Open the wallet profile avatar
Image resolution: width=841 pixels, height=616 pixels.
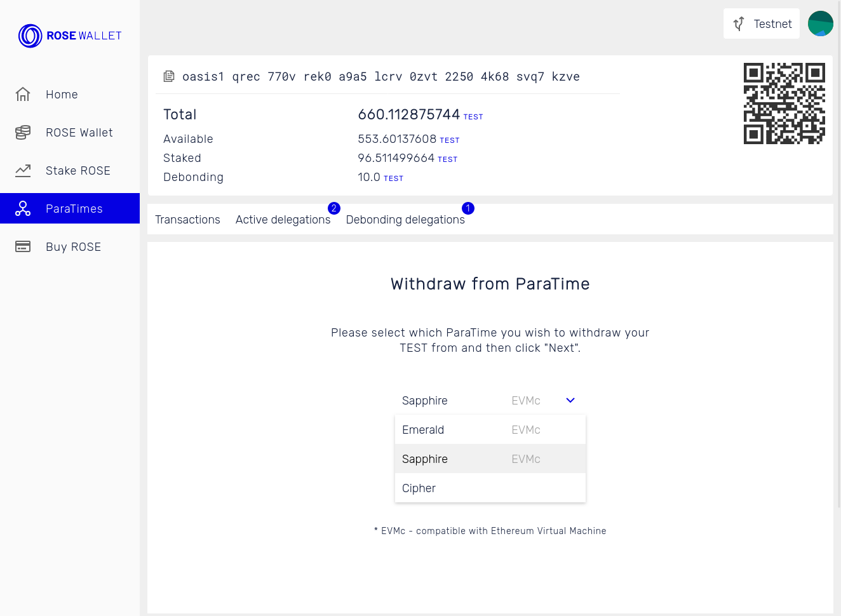pyautogui.click(x=820, y=23)
